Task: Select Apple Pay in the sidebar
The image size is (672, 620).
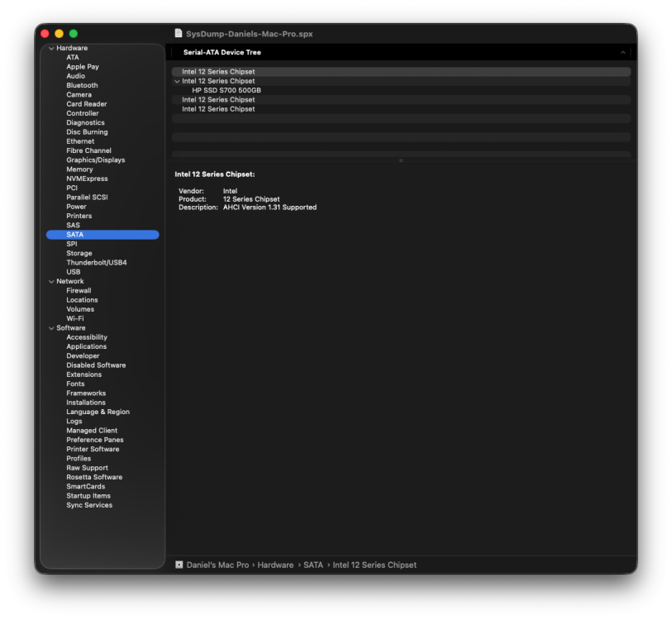Action: [x=83, y=67]
